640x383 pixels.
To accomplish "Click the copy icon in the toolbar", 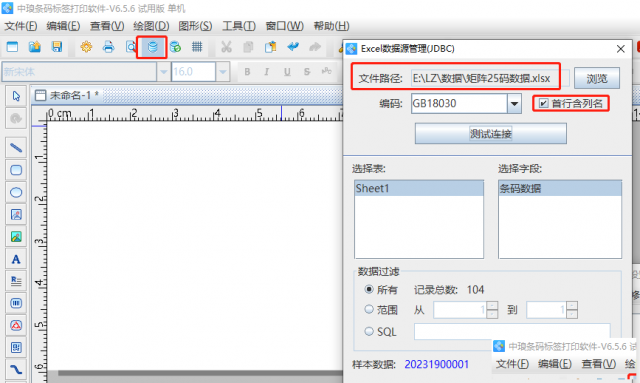I will (x=248, y=47).
